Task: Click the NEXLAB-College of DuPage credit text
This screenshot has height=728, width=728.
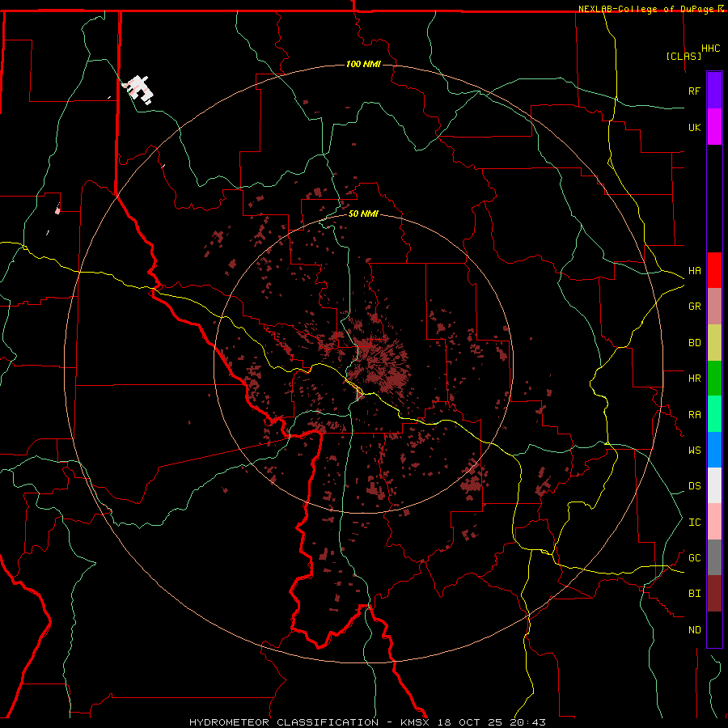Action: pos(647,9)
